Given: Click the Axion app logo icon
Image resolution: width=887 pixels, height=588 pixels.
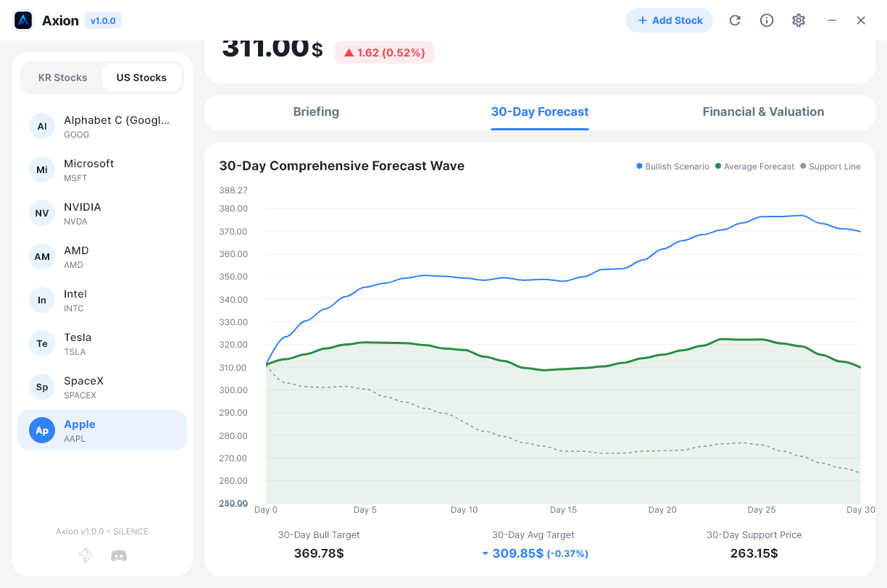Looking at the screenshot, I should click(x=24, y=20).
